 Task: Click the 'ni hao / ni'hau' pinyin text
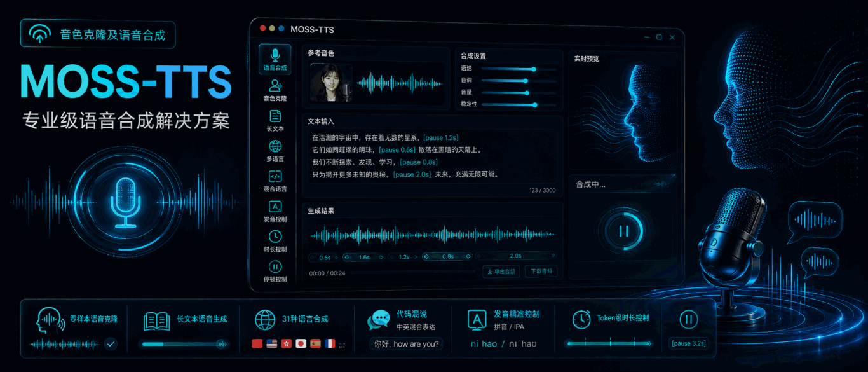(504, 344)
